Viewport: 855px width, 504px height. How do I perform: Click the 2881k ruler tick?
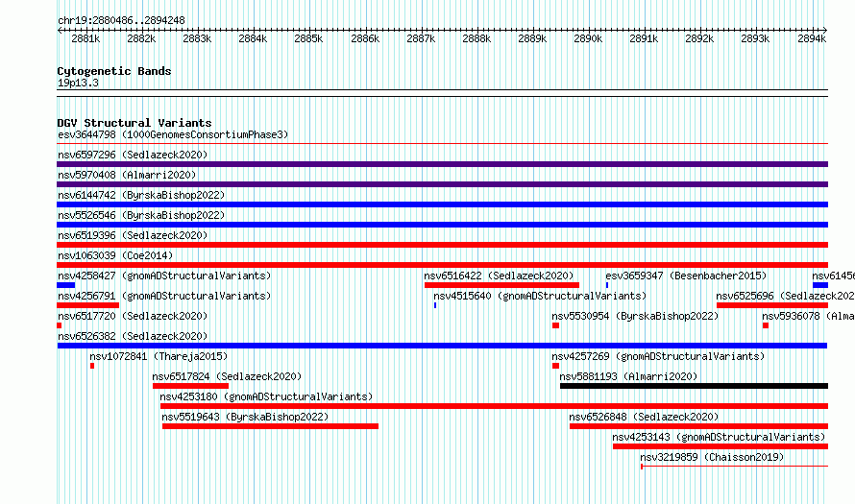(85, 38)
